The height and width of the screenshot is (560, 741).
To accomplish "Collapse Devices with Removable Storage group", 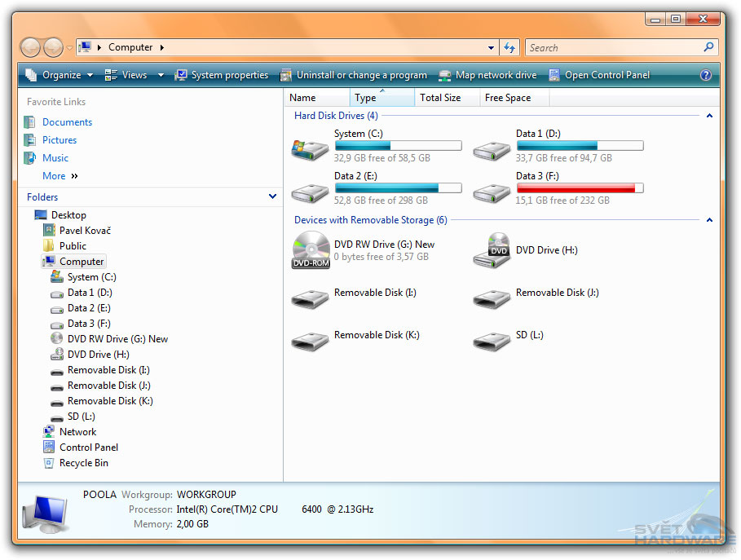I will pos(709,220).
